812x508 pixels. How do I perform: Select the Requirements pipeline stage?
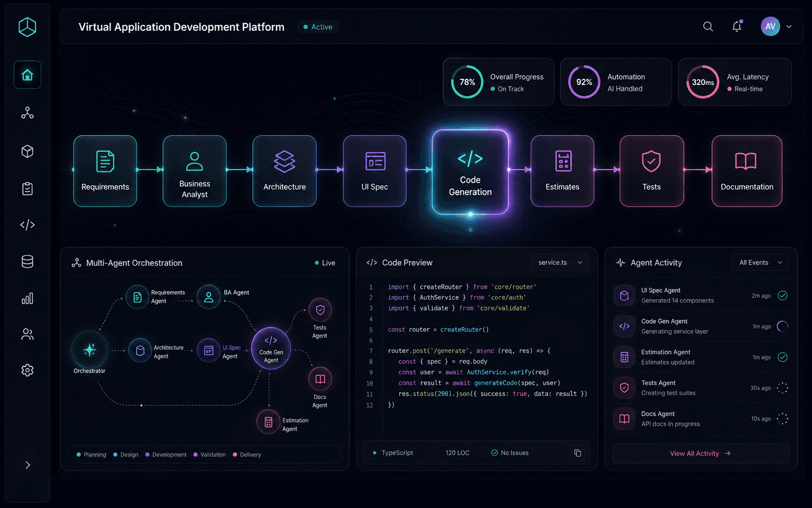[x=105, y=171]
